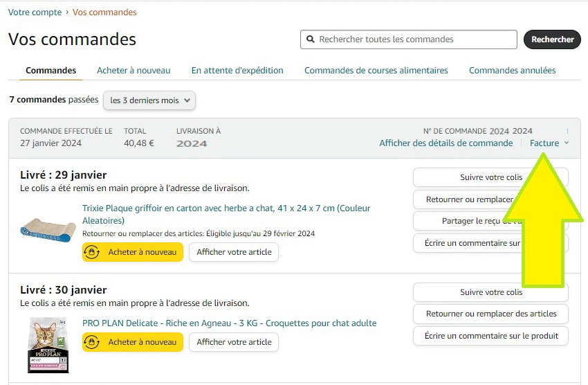Open the 'En attente d'expédition' tab

[x=237, y=70]
